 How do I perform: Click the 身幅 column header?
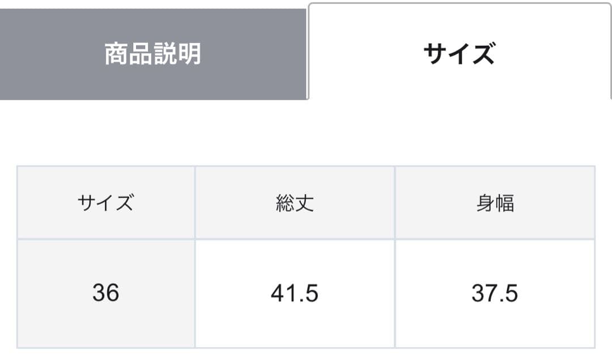click(x=495, y=202)
